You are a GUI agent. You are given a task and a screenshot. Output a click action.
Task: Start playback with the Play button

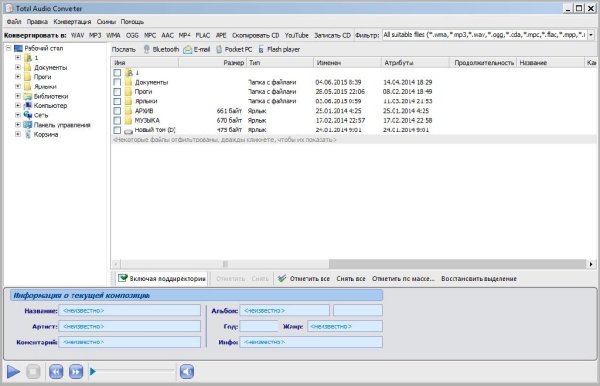(13, 371)
